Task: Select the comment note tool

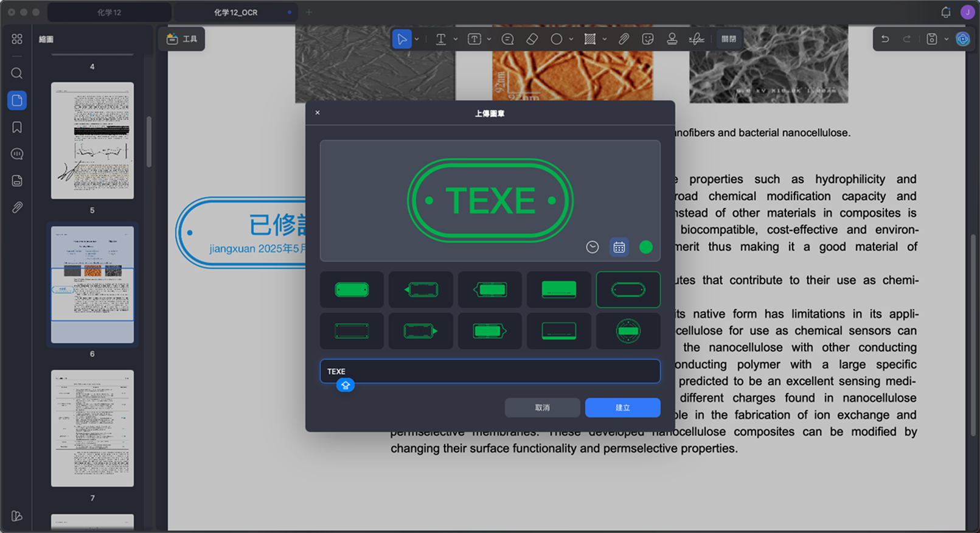Action: point(508,39)
